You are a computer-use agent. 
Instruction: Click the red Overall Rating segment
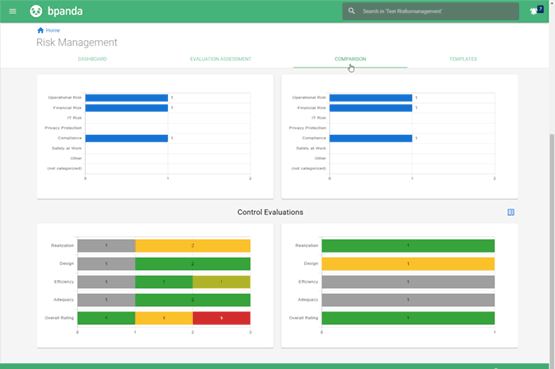(x=222, y=318)
